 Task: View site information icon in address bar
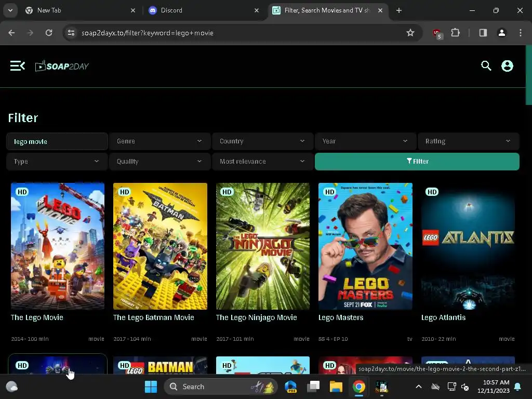[71, 33]
